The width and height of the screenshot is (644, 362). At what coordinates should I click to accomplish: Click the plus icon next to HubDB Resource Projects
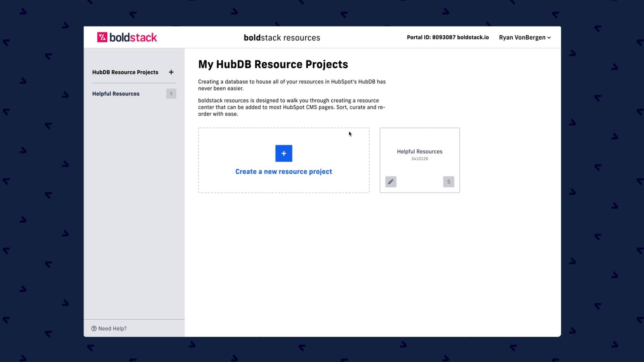click(171, 72)
